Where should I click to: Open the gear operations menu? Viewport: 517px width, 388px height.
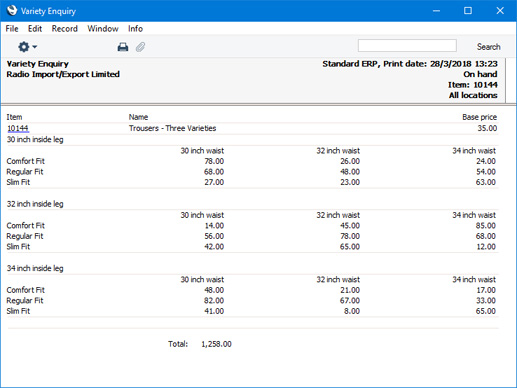tap(27, 47)
